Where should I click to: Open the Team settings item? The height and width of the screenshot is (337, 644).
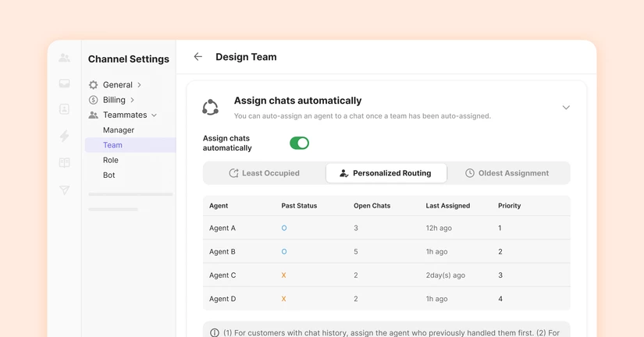(x=130, y=145)
